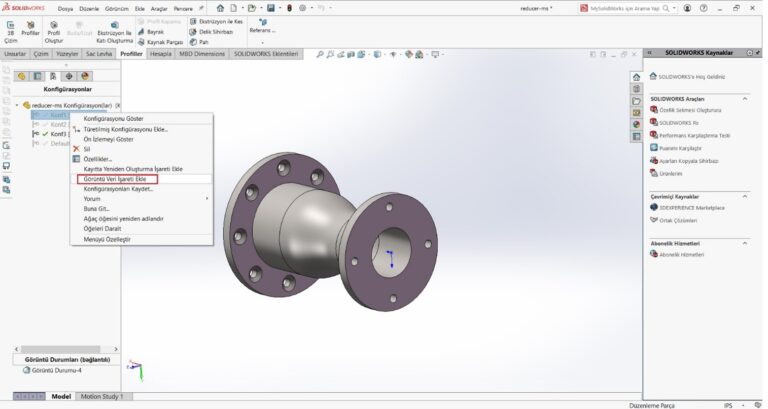Open Design Library in task pane
Screen dimensions: 768x409
tap(636, 89)
